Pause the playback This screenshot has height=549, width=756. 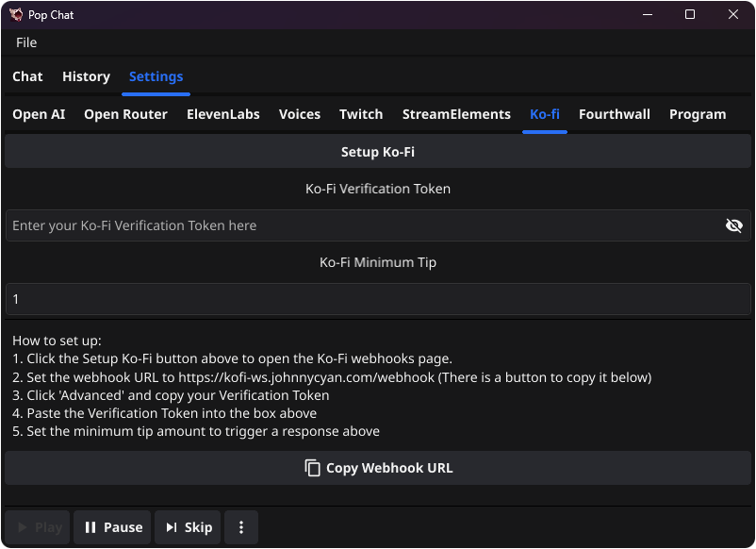112,527
